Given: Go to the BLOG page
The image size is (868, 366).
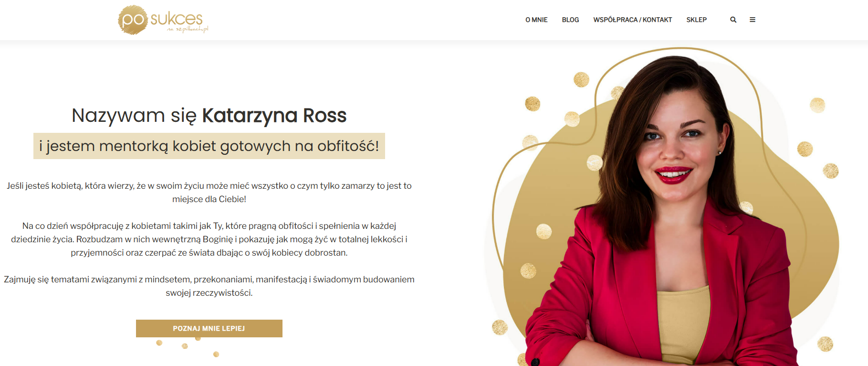Looking at the screenshot, I should click(x=570, y=20).
